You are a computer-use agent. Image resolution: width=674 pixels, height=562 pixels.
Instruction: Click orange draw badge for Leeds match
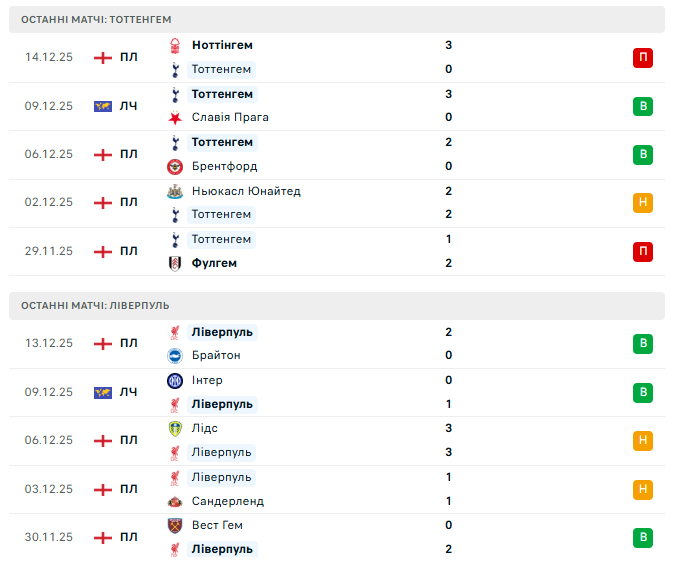[x=643, y=440]
